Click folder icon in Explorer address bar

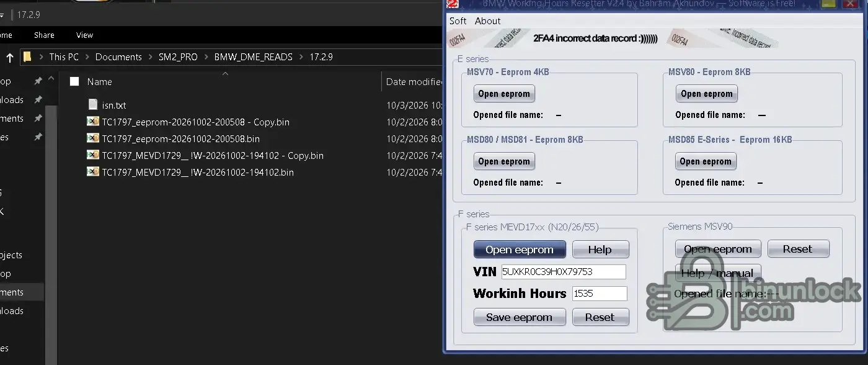click(27, 57)
